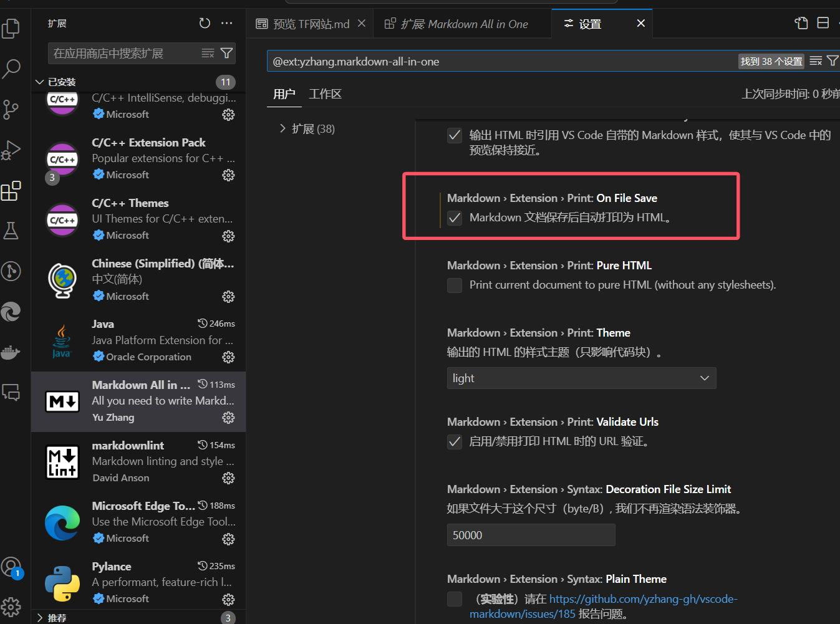Open the Explorer view in activity bar

point(11,28)
